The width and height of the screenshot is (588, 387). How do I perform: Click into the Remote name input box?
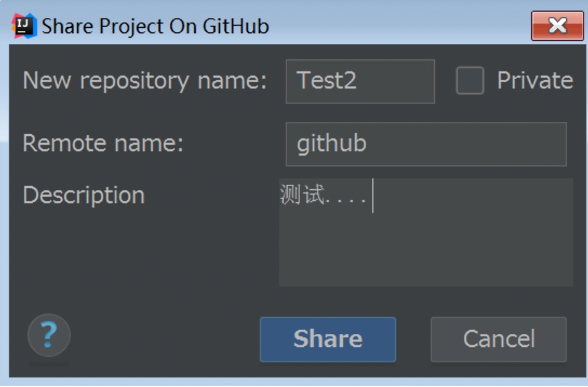(x=426, y=144)
